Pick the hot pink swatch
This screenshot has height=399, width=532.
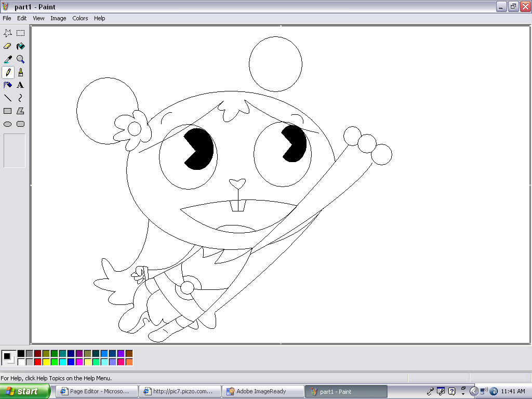(x=121, y=362)
